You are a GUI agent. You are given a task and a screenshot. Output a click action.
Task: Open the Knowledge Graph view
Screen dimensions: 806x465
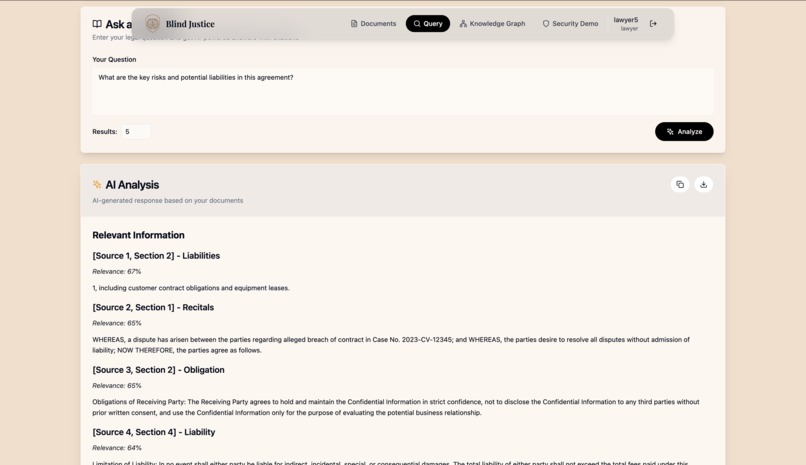coord(492,24)
